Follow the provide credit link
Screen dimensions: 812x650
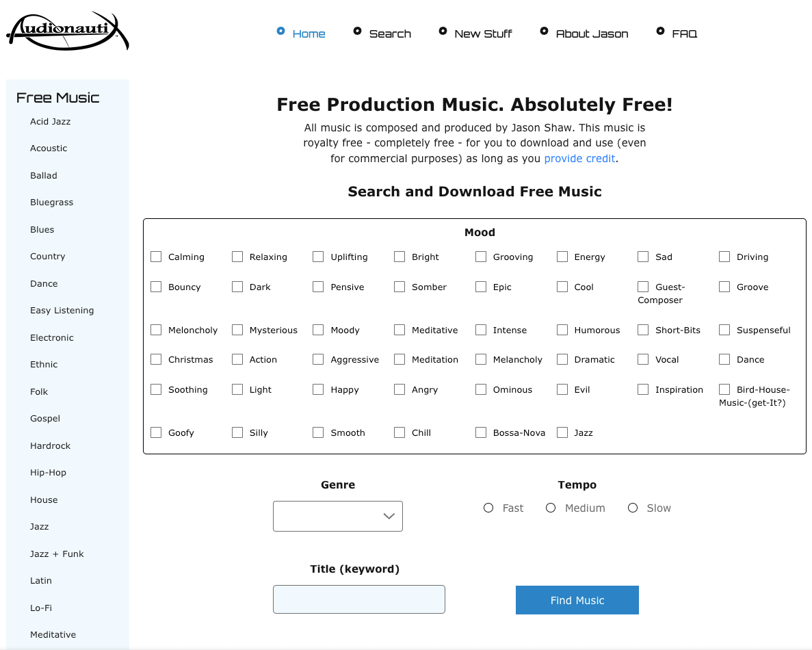(x=580, y=159)
